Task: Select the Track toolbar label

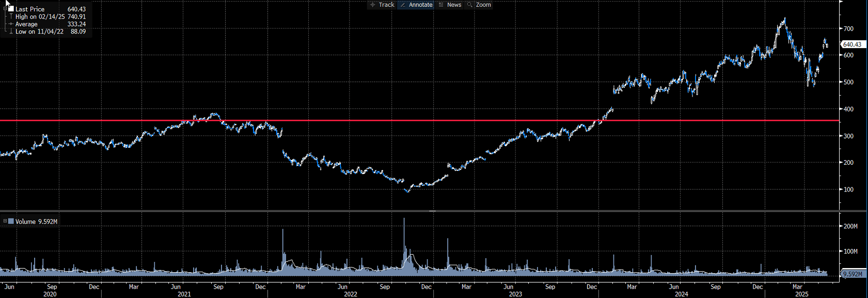Action: [x=386, y=5]
